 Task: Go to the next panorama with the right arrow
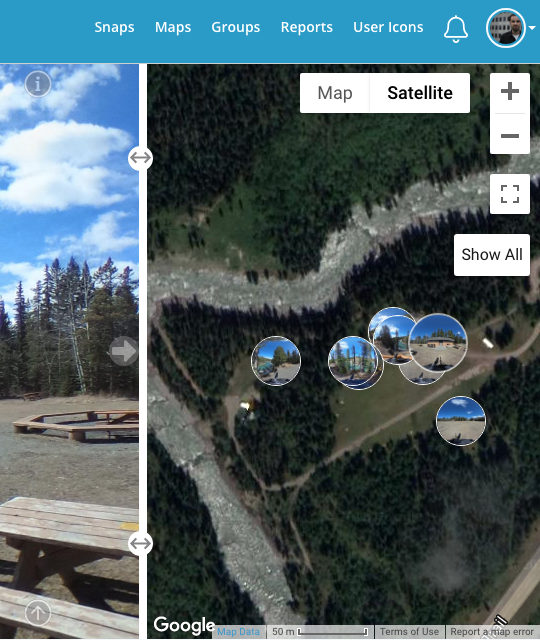pos(123,351)
